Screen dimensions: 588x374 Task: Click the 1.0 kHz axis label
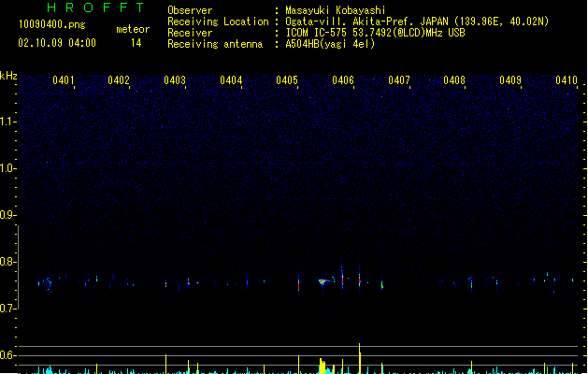click(7, 168)
